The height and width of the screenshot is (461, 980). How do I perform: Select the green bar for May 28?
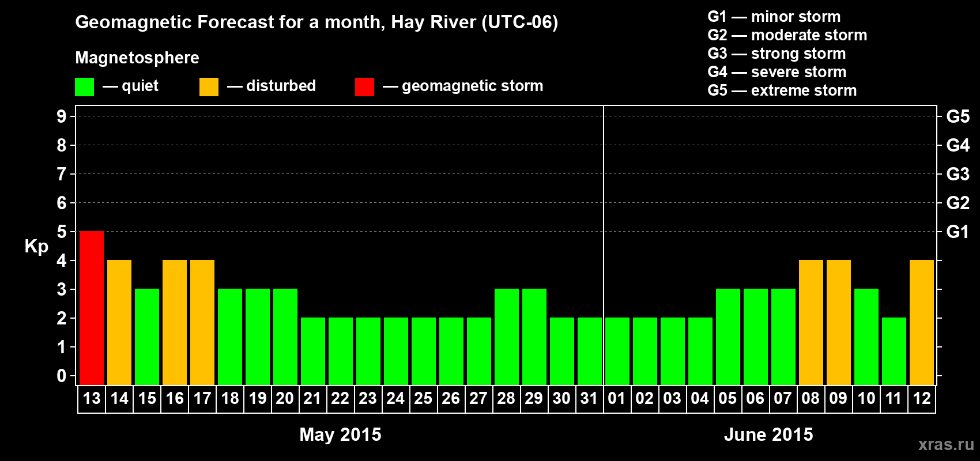(x=507, y=337)
